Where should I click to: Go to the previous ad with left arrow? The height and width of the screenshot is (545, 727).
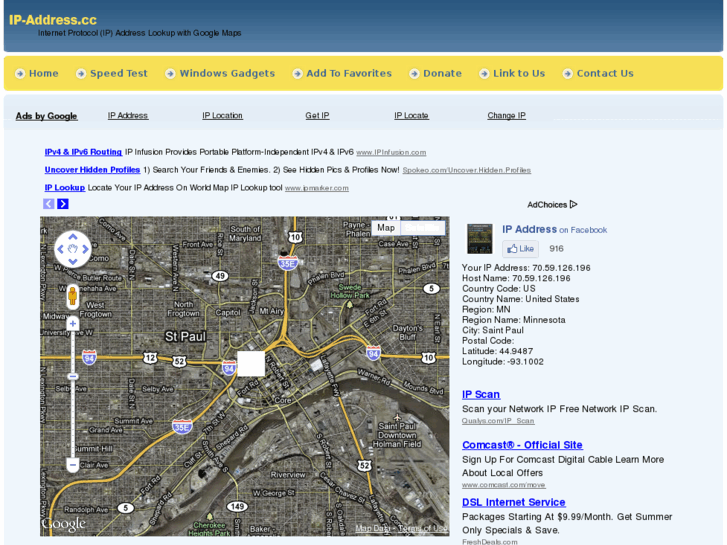[49, 204]
